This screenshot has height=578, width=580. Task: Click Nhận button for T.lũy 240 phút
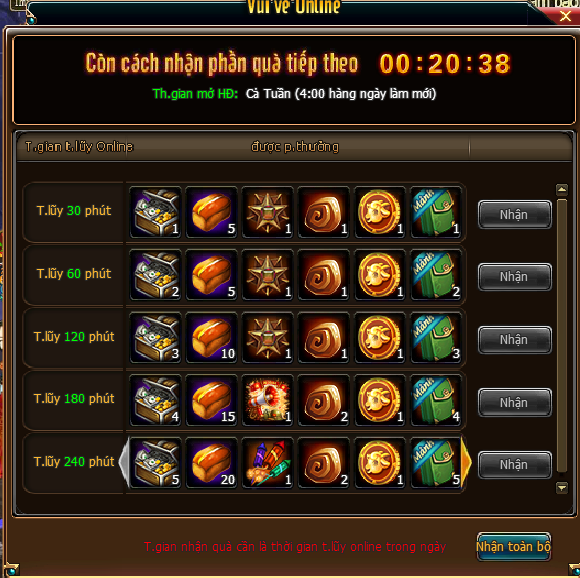(515, 465)
